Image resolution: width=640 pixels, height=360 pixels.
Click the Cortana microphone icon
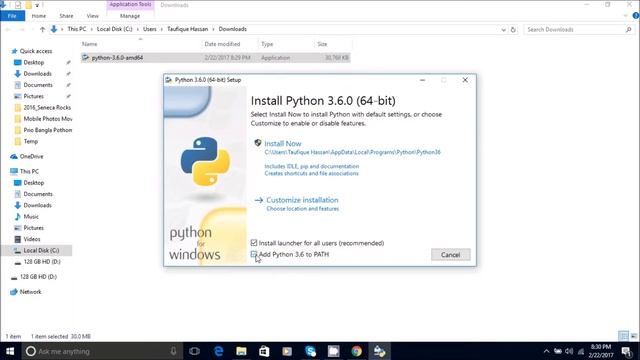click(x=173, y=351)
